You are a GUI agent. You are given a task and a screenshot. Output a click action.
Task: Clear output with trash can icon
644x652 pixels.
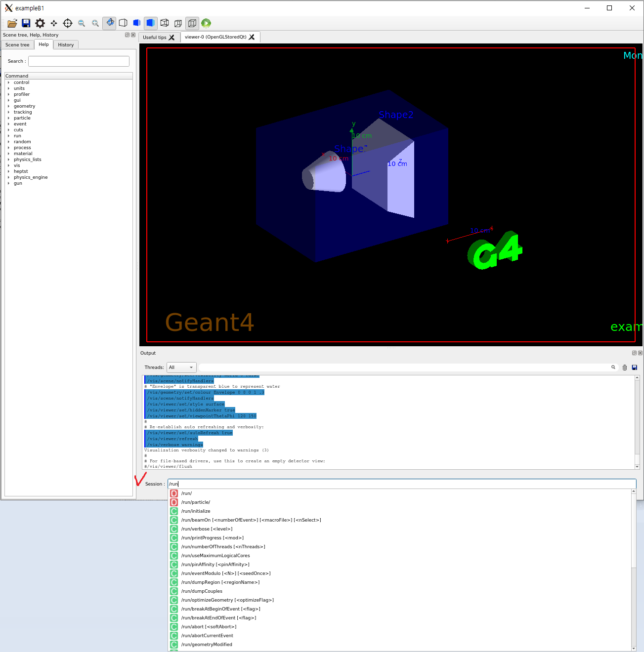click(625, 367)
